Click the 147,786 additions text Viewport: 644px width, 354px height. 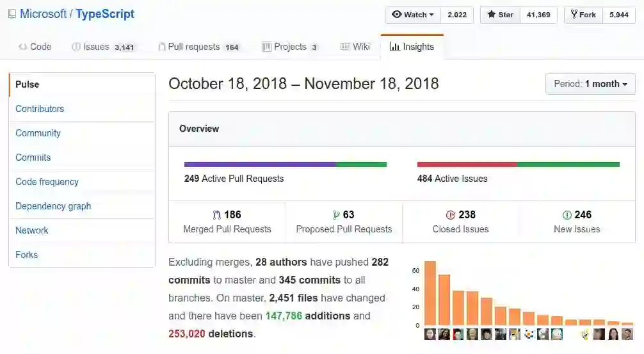(308, 316)
